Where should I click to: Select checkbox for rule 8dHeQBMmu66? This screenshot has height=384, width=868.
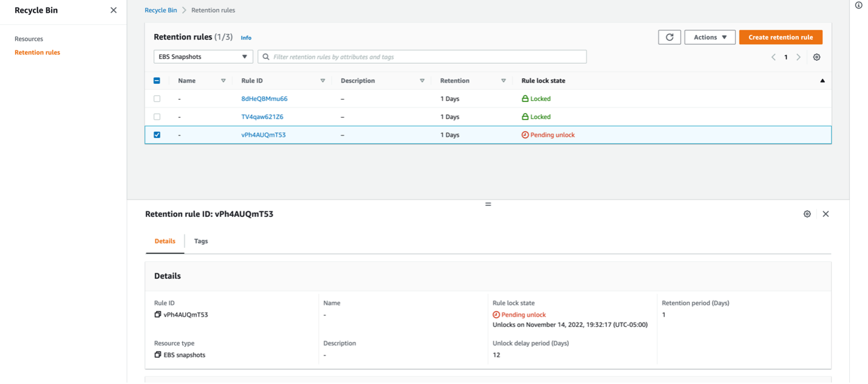(x=157, y=98)
